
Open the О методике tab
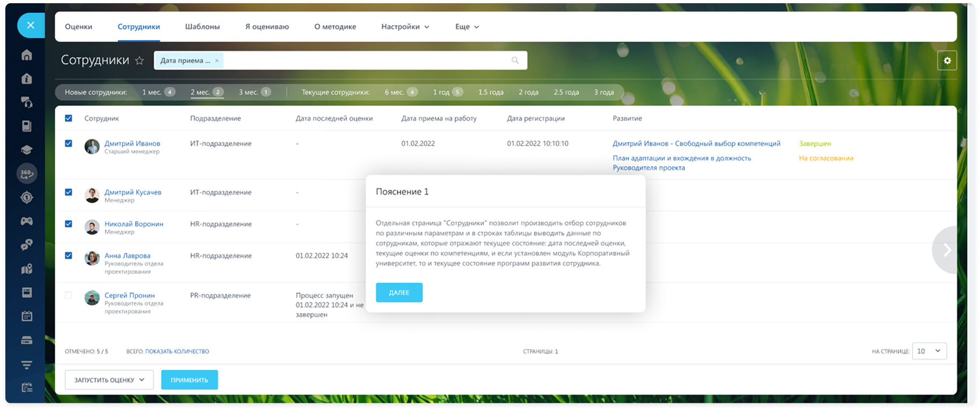click(335, 27)
